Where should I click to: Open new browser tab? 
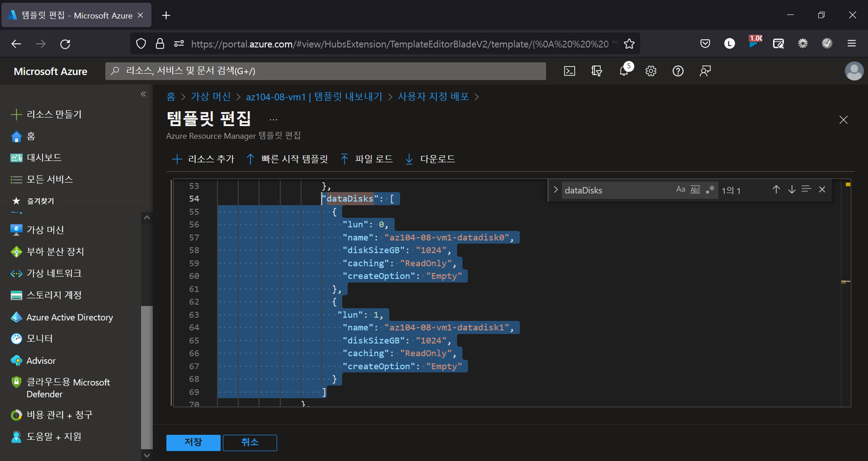(x=166, y=16)
